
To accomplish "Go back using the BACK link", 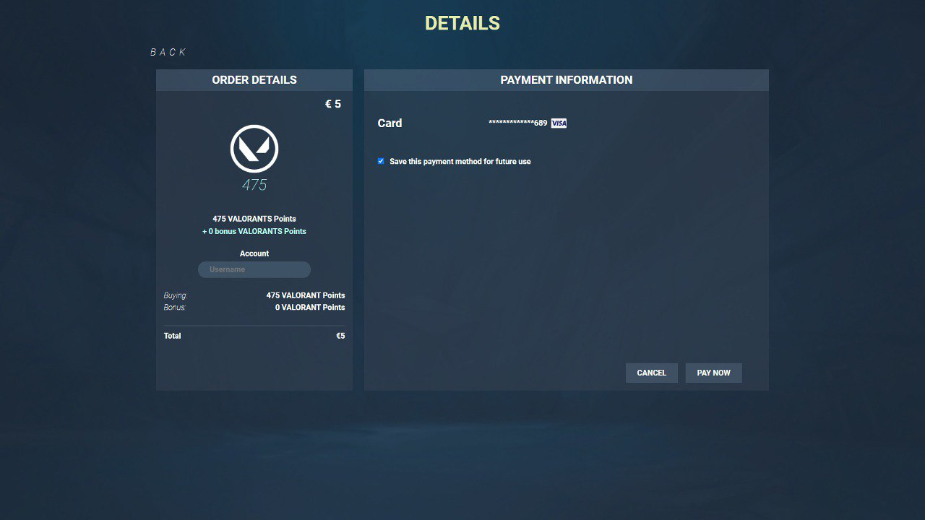I will 168,52.
